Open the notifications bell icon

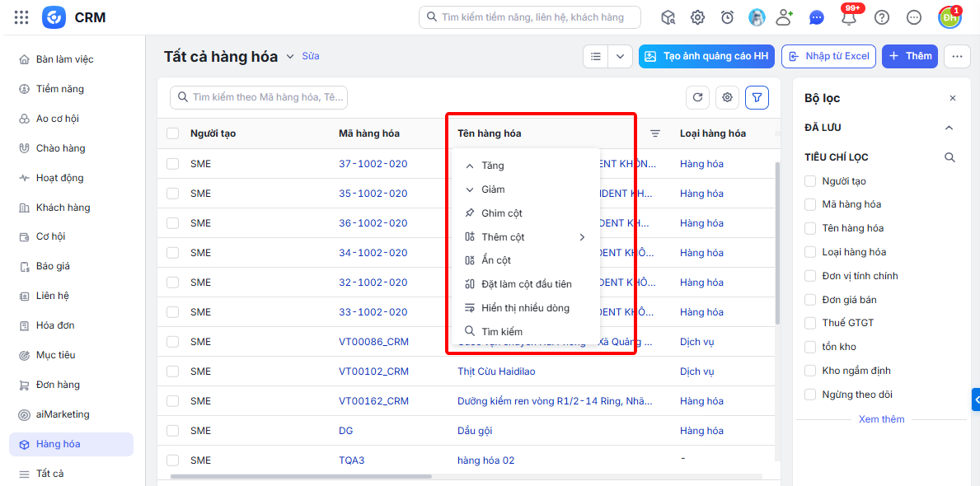point(849,17)
